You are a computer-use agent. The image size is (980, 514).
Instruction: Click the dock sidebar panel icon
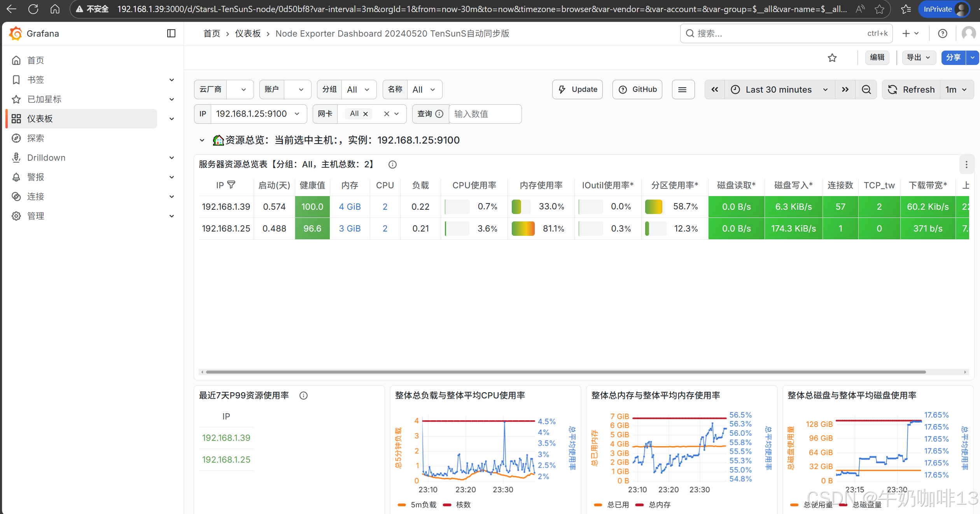pyautogui.click(x=171, y=33)
